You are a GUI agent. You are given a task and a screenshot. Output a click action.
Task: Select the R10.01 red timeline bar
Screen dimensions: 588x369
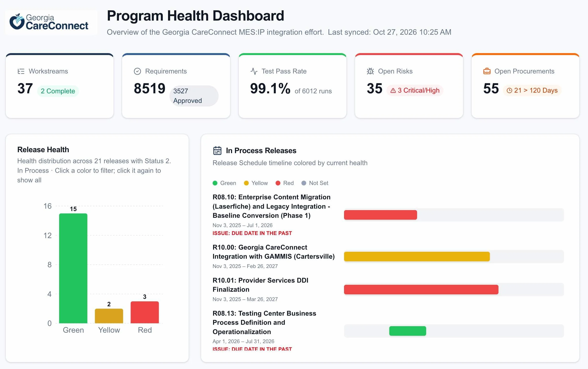(x=421, y=290)
